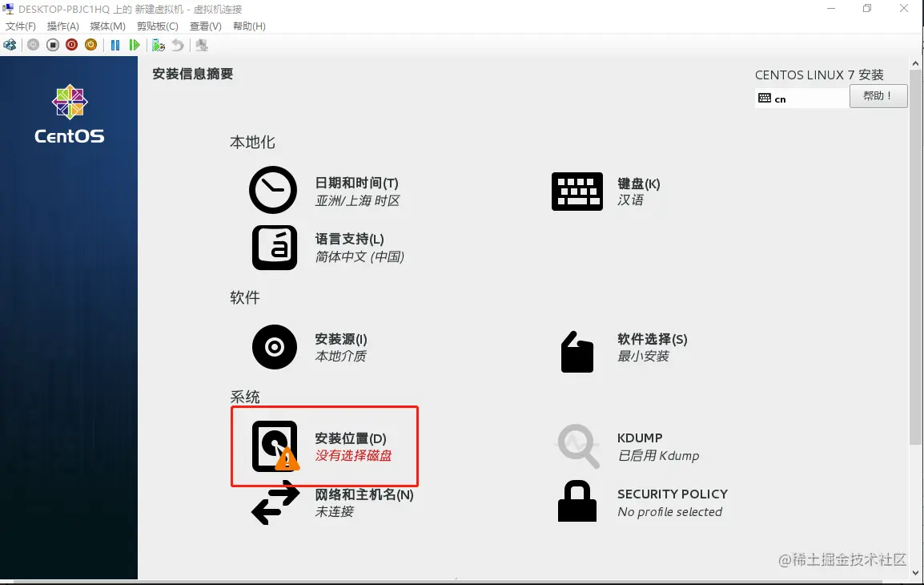924x585 pixels.
Task: Click No profile selected text
Action: (x=669, y=512)
